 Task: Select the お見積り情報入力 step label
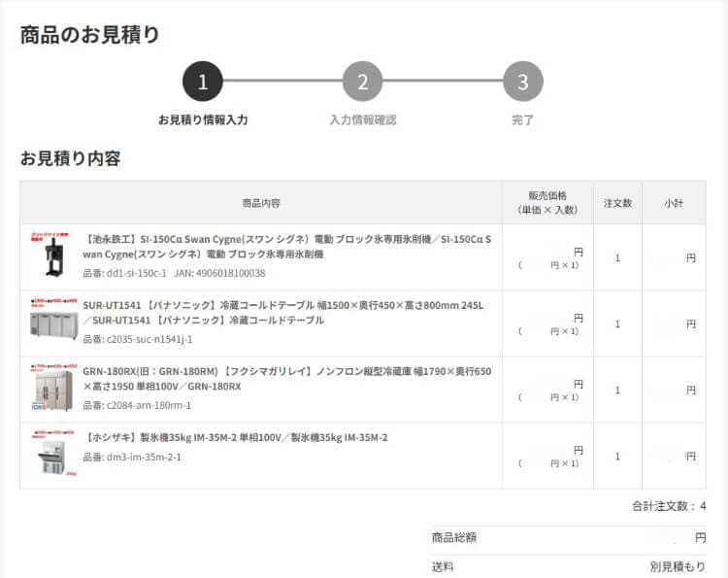point(203,120)
